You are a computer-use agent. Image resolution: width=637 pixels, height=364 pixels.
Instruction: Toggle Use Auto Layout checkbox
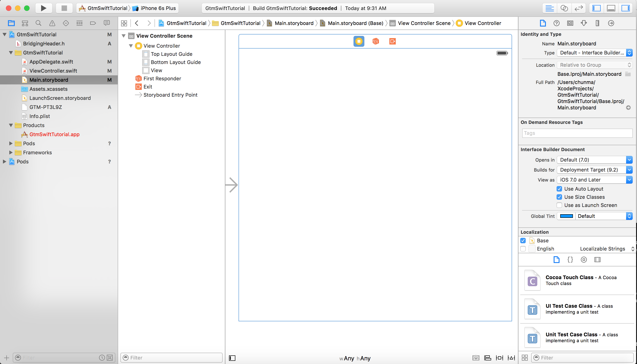click(560, 188)
